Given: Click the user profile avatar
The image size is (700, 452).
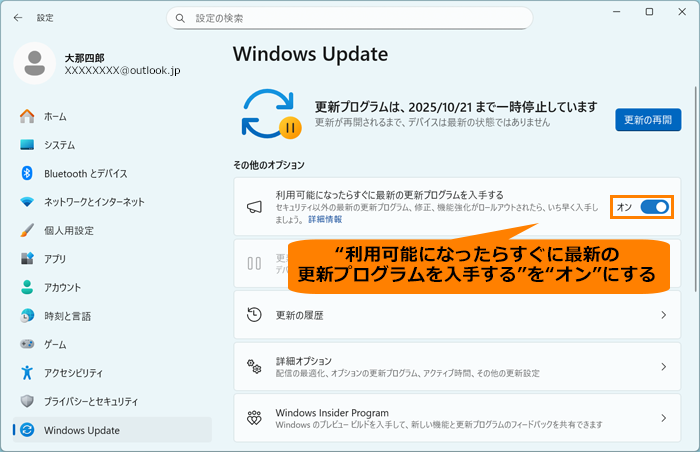Looking at the screenshot, I should [x=35, y=63].
